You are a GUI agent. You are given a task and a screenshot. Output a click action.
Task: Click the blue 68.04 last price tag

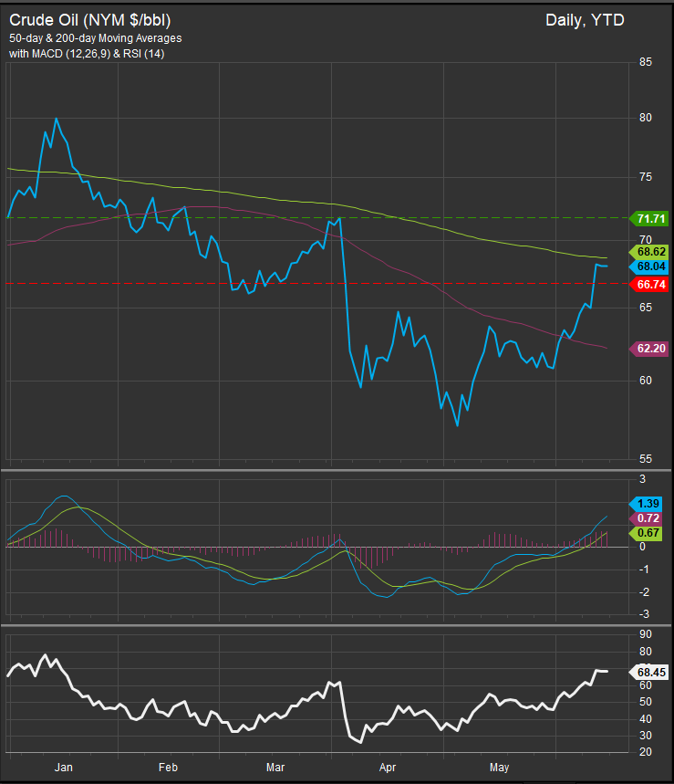click(649, 267)
